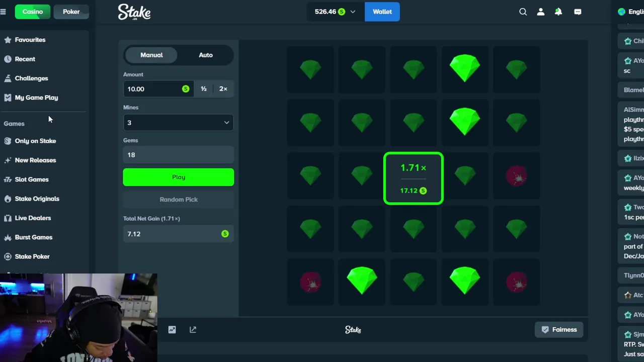Screen dimensions: 644x362
Task: Open the popout game icon
Action: point(193,330)
